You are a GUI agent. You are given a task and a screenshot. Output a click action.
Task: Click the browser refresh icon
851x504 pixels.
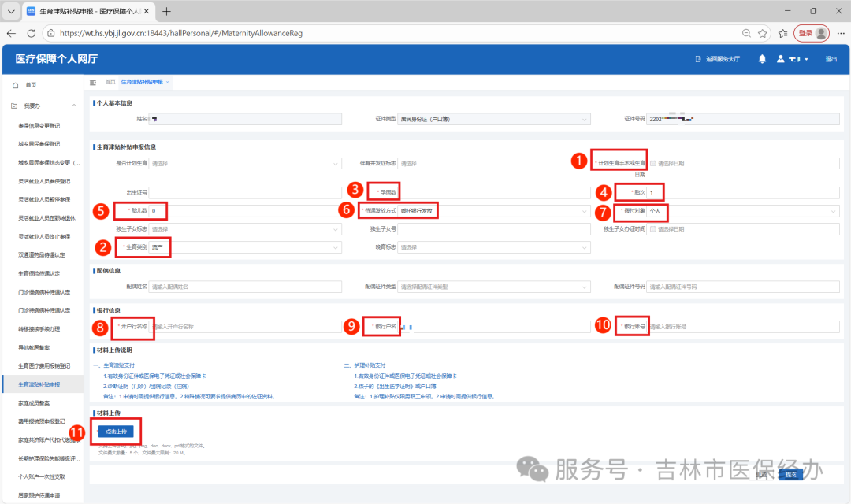pyautogui.click(x=32, y=33)
